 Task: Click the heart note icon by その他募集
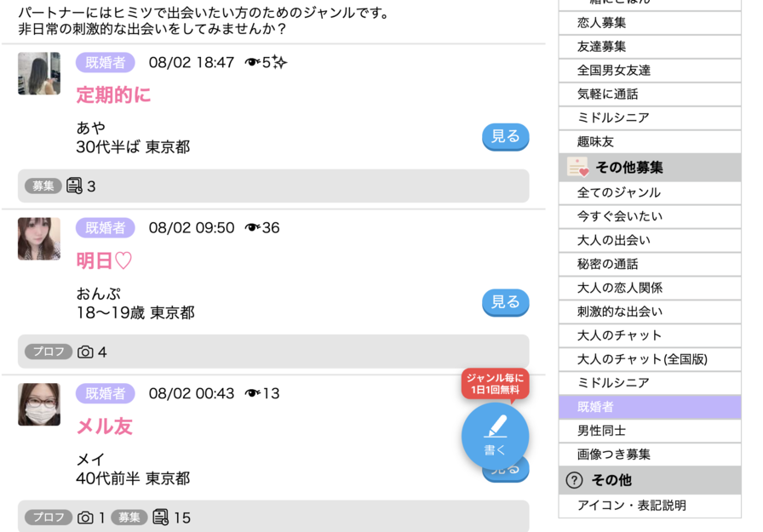coord(577,168)
